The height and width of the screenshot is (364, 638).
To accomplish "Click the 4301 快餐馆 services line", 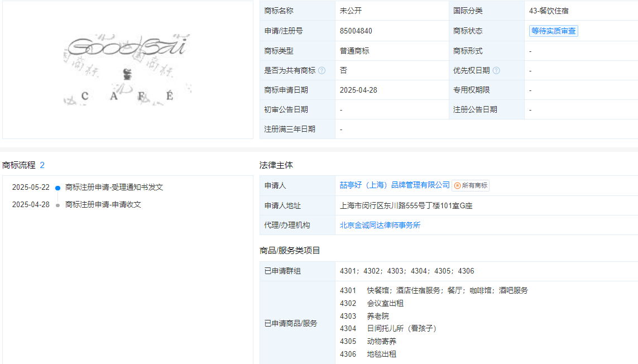I will [x=434, y=291].
